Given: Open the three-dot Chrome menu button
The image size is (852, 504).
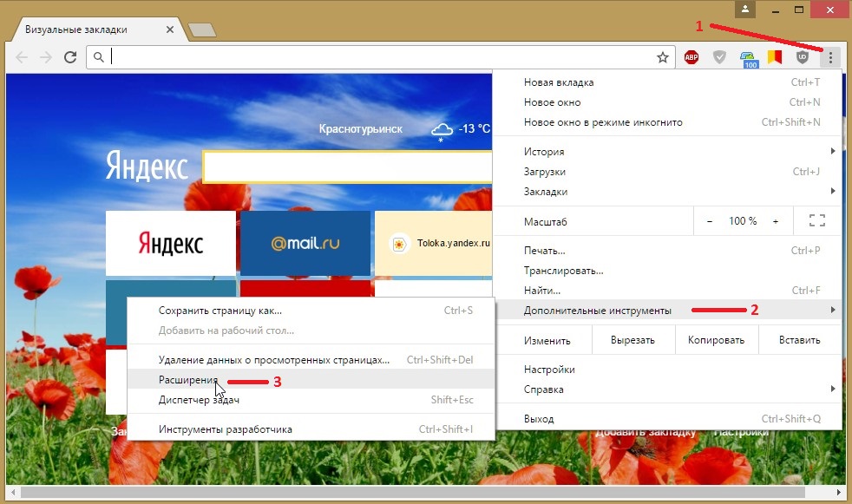Looking at the screenshot, I should coord(830,57).
